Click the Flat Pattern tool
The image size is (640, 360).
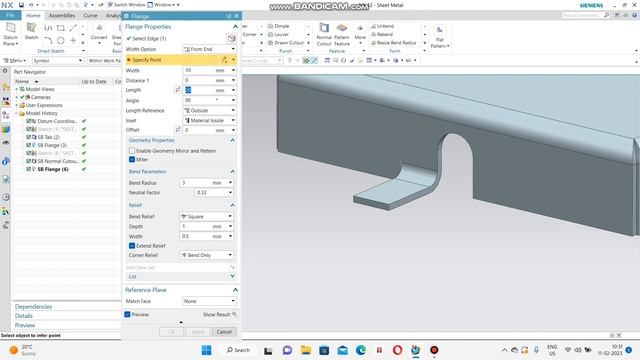tap(440, 37)
